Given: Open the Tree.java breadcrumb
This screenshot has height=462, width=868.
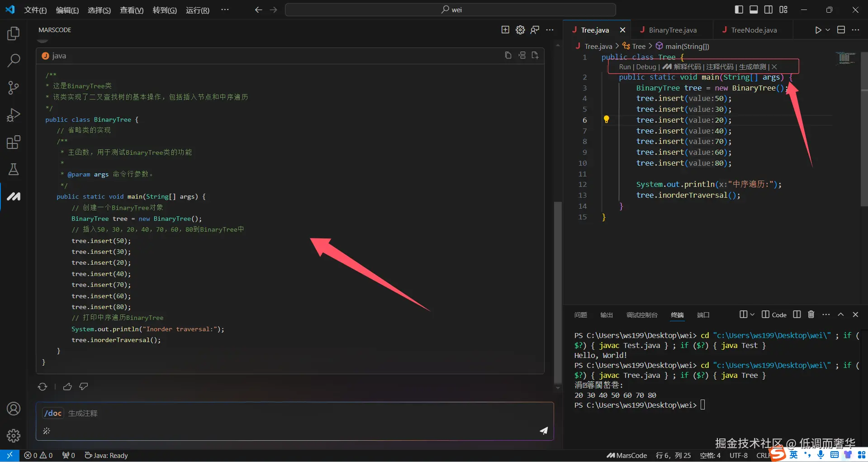Looking at the screenshot, I should tap(593, 46).
